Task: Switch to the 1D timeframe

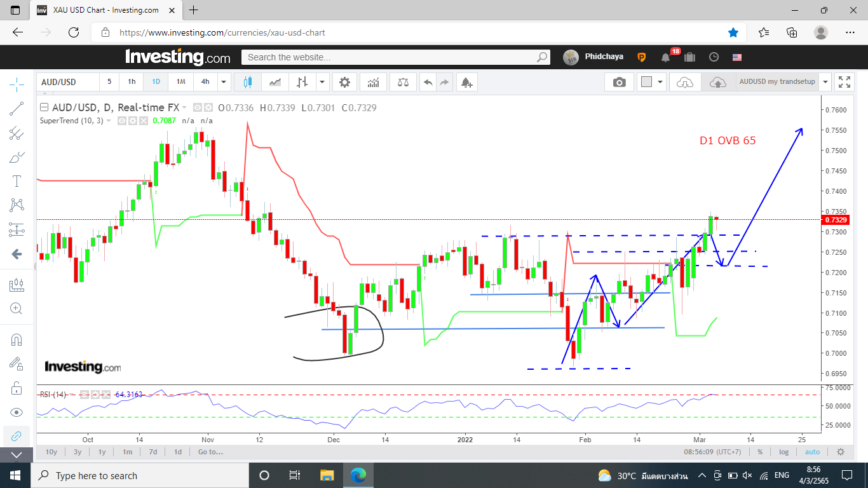Action: [156, 82]
